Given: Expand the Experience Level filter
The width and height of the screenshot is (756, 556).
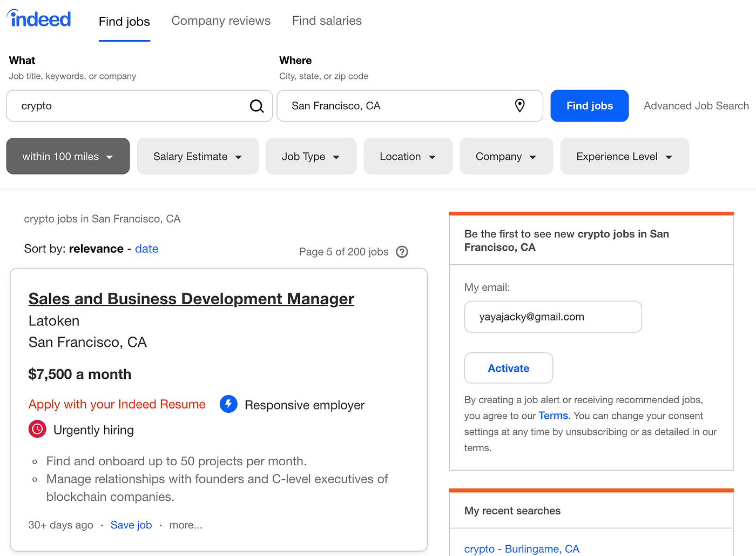Looking at the screenshot, I should (x=624, y=156).
